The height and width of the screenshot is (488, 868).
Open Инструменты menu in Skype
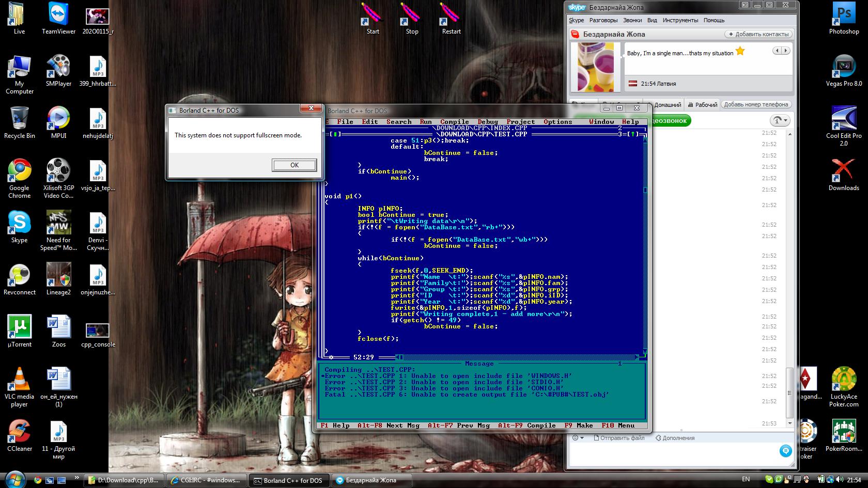680,20
